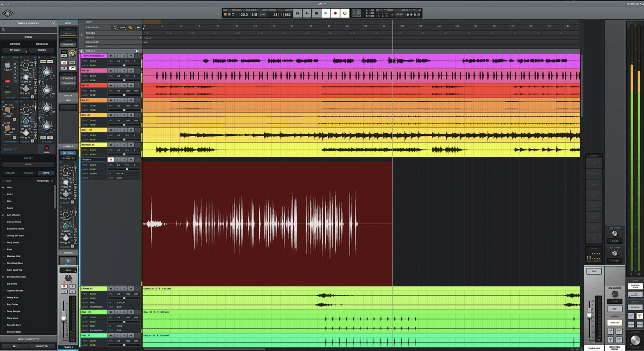This screenshot has width=644, height=351.
Task: Disarm record on TRACK 5
Action: click(x=111, y=160)
